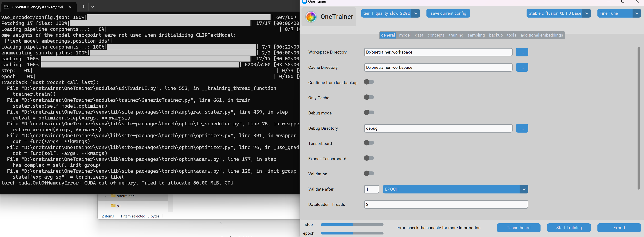Toggle Debug mode switch on
The image size is (644, 237).
click(369, 113)
